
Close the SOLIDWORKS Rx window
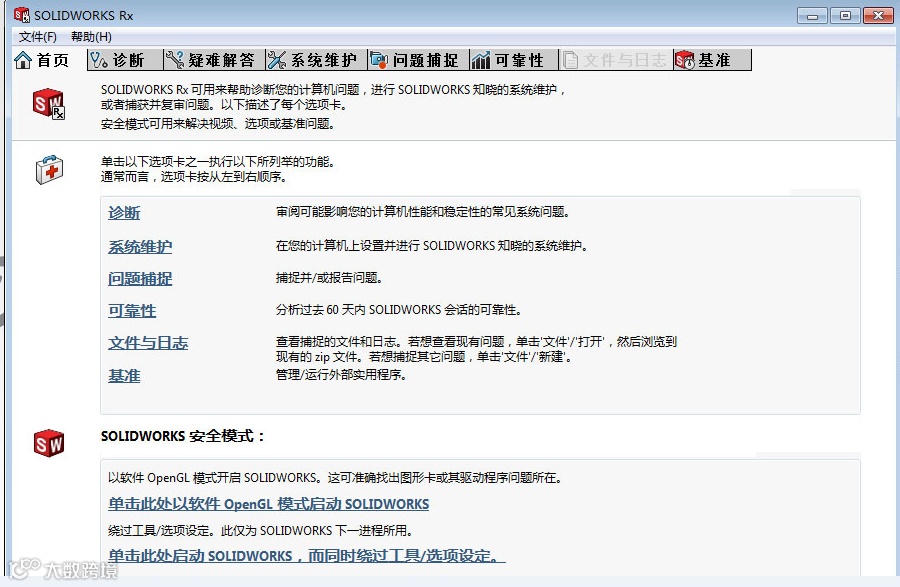click(x=878, y=15)
